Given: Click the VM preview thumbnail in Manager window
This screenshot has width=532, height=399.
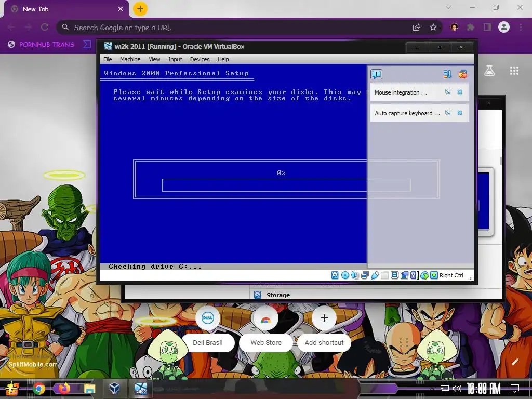Looking at the screenshot, I should 484,202.
